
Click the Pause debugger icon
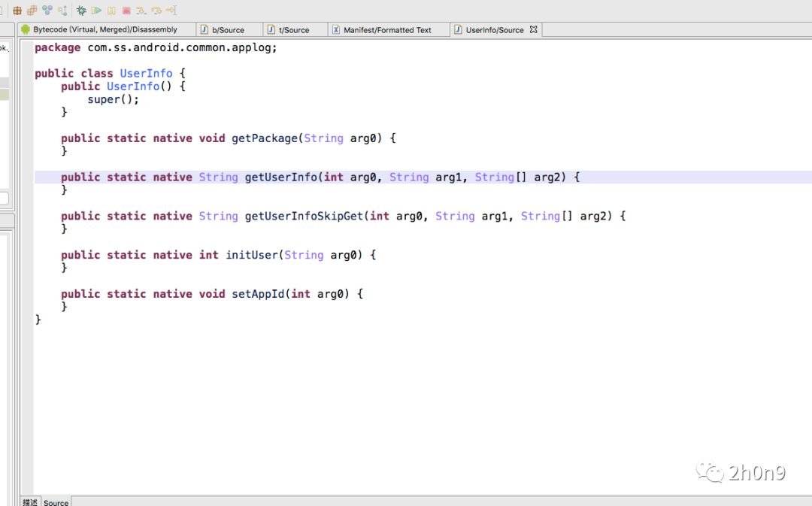[111, 11]
